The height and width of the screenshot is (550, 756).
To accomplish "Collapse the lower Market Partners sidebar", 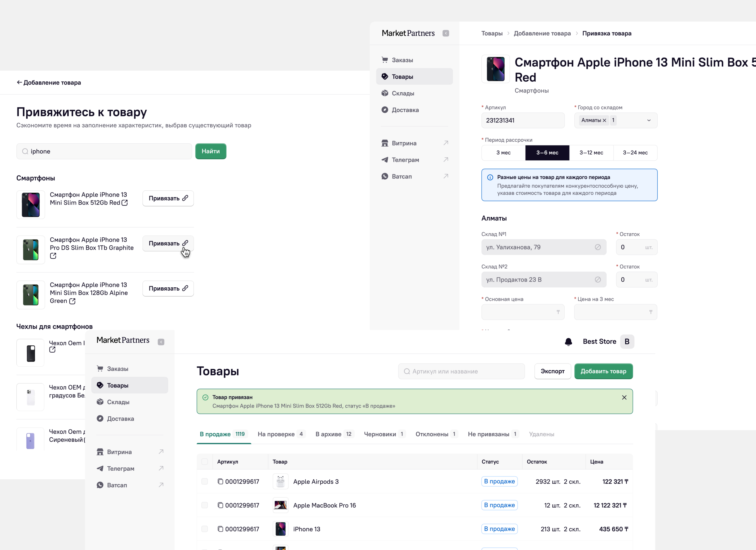I will coord(161,342).
